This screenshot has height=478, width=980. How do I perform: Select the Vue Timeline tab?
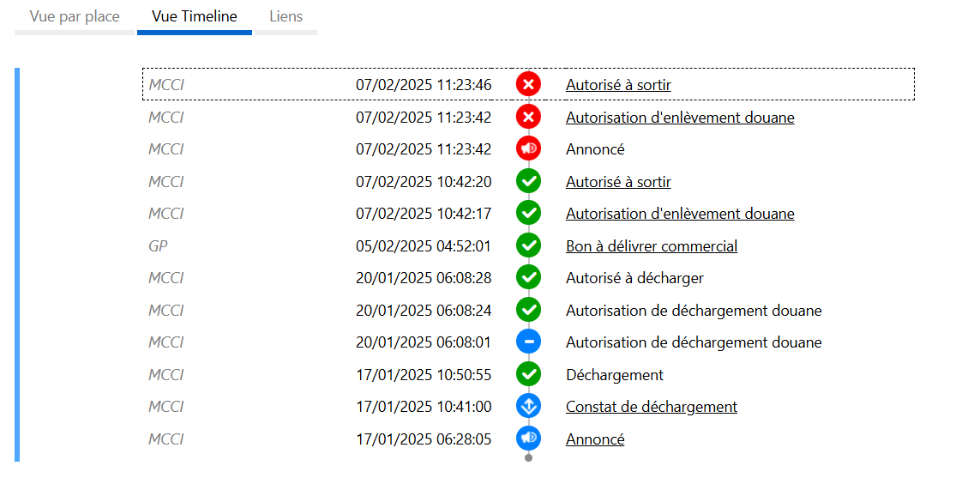click(x=194, y=17)
